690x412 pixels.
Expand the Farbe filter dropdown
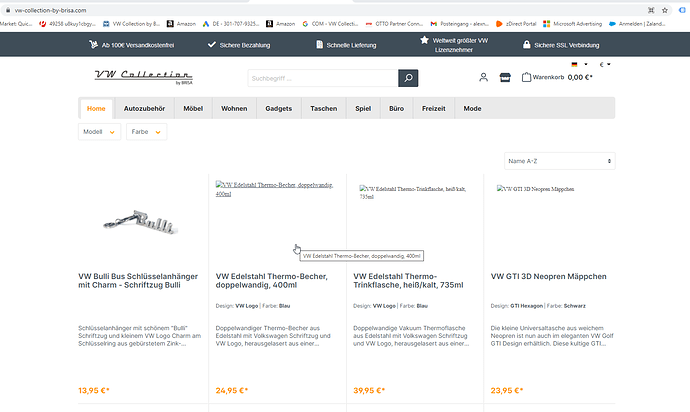pos(147,132)
